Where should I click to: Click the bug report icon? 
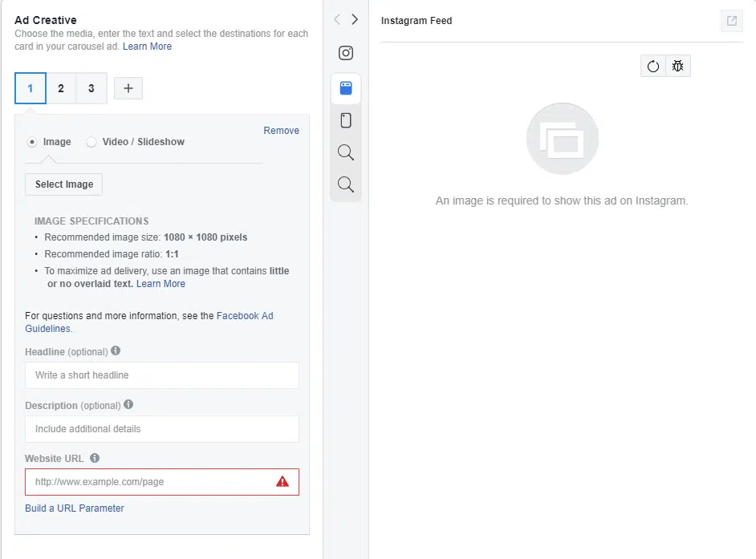[678, 66]
